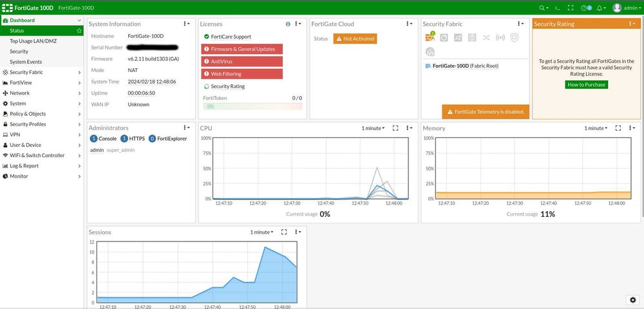Click the search magnifier icon in header
The image size is (644, 309).
pos(542,8)
